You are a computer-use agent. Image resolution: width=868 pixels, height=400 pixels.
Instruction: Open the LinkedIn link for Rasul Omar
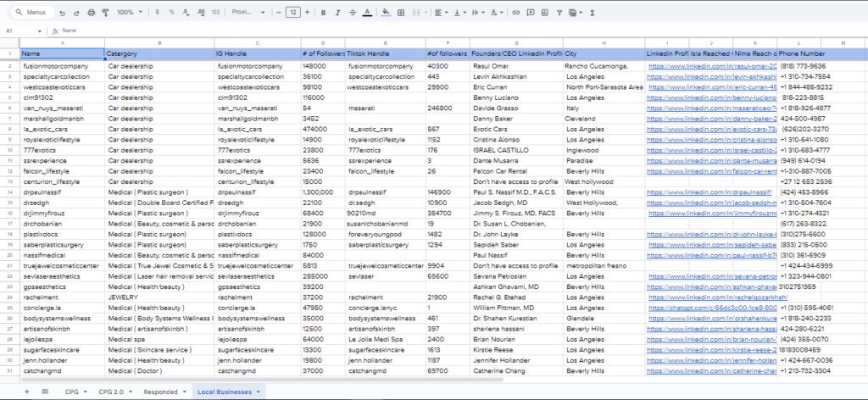(713, 66)
